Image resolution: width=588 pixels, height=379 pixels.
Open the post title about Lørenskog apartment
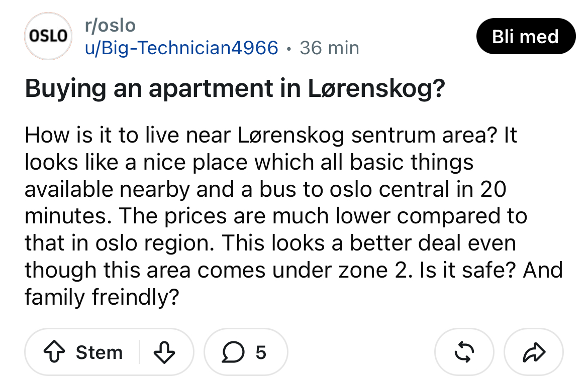point(235,88)
